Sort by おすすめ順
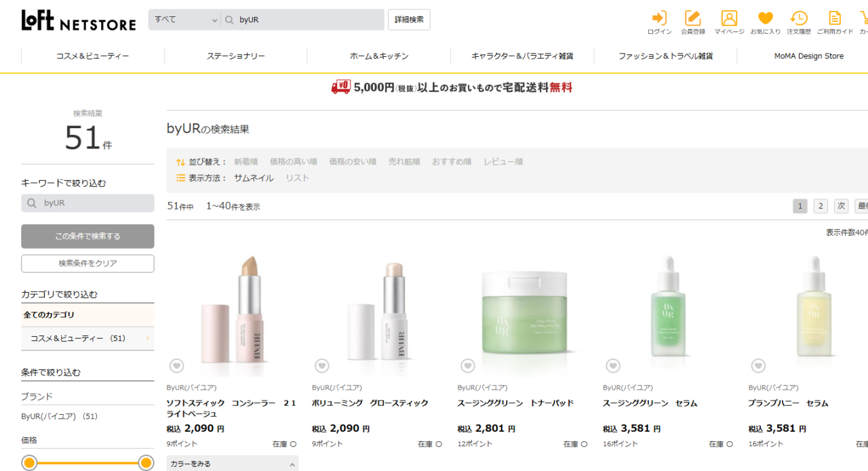868x471 pixels. click(452, 162)
